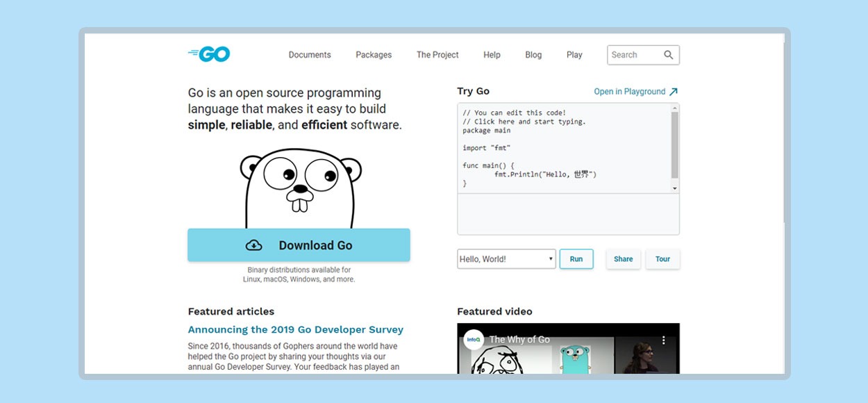This screenshot has height=403, width=868.
Task: Click the search magnifier icon
Action: click(x=669, y=55)
